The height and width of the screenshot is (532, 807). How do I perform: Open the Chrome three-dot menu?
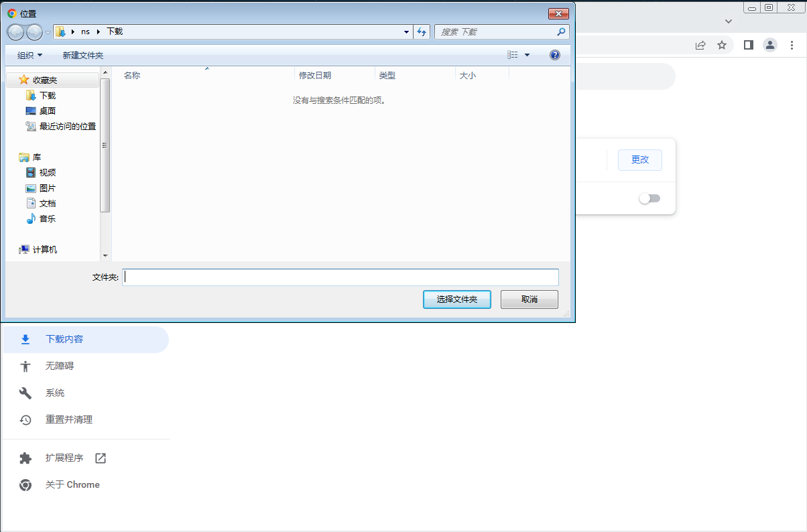click(793, 45)
